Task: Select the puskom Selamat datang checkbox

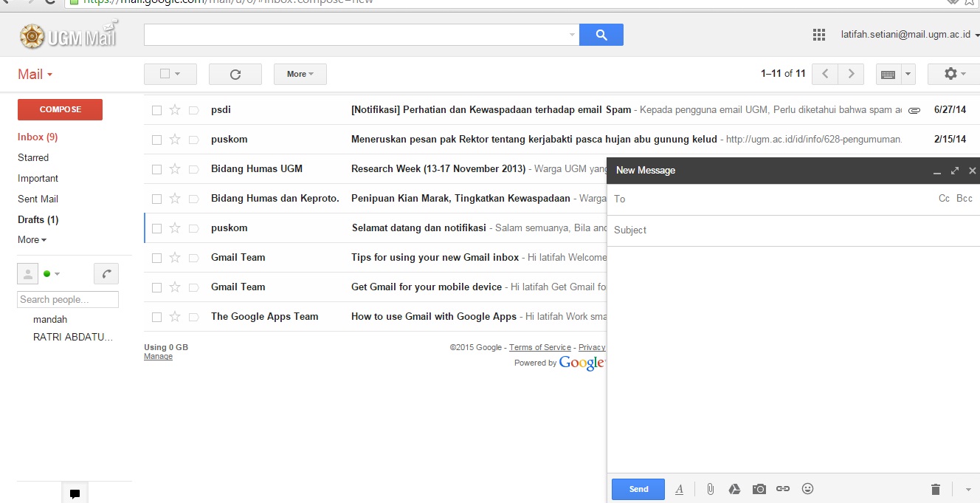Action: pos(156,228)
